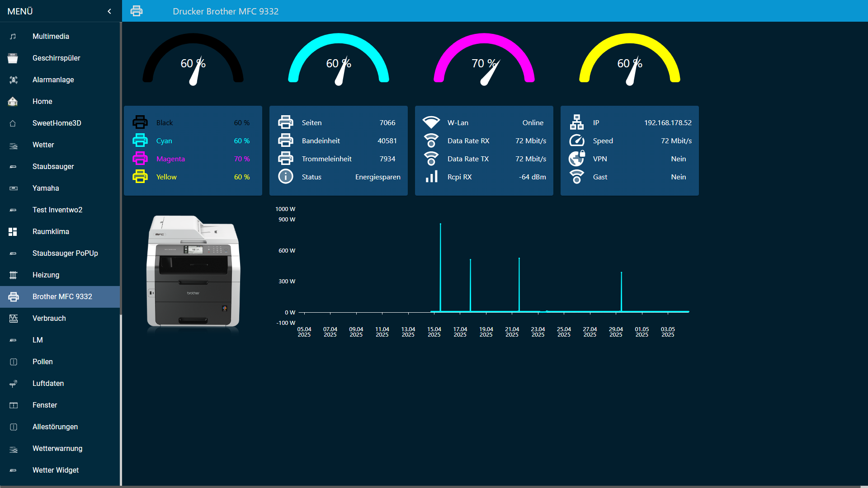Click the W-Lan wifi icon
This screenshot has width=868, height=488.
click(431, 122)
